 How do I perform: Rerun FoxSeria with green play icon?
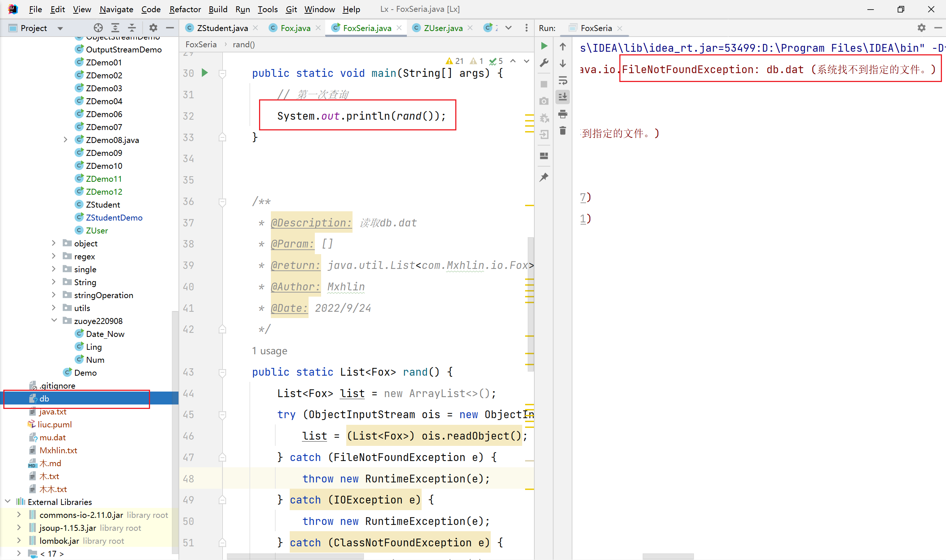tap(544, 46)
